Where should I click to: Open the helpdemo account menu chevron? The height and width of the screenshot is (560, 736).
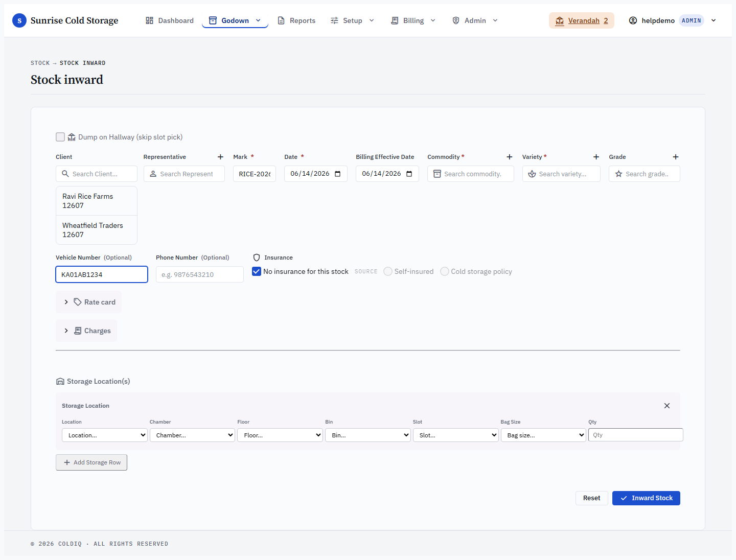[714, 20]
